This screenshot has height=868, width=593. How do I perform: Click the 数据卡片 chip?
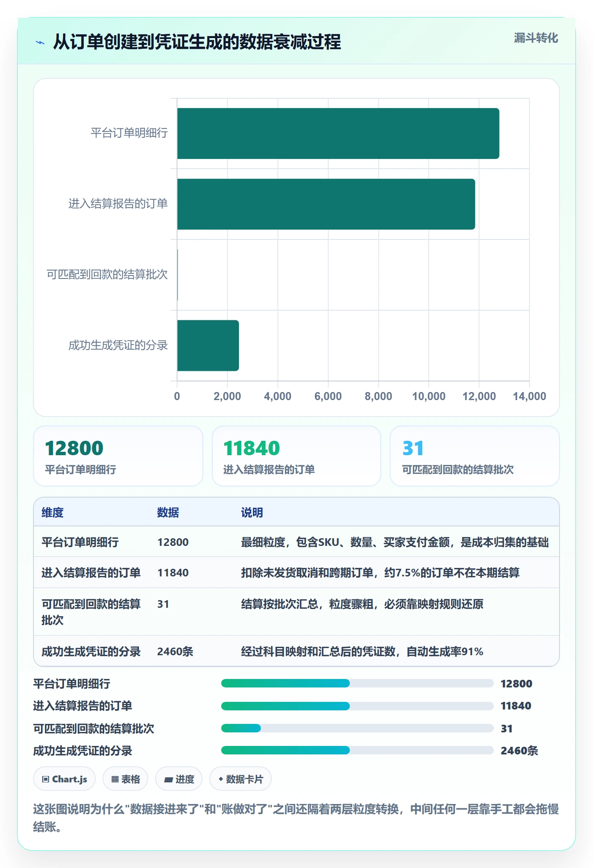tap(241, 779)
